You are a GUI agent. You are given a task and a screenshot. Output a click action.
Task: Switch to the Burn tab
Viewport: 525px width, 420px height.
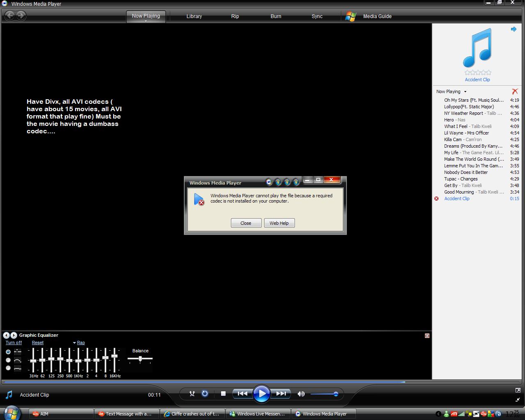[x=276, y=16]
